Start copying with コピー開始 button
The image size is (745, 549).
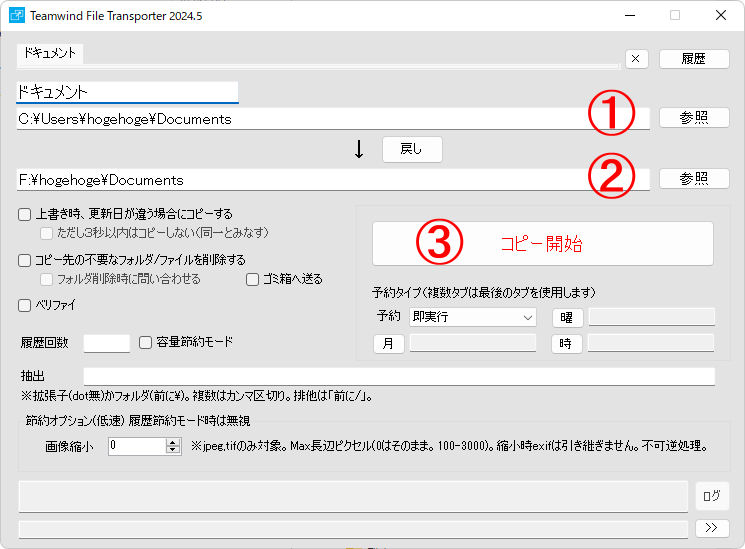point(542,243)
